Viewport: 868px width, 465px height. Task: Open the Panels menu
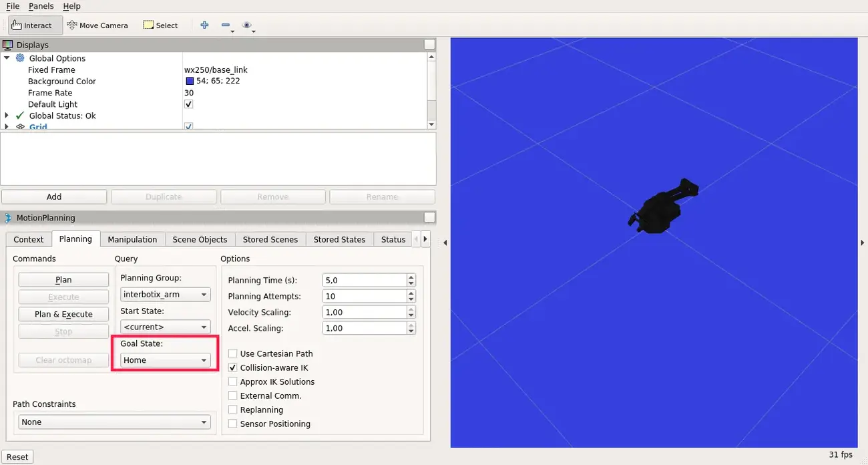pos(41,6)
